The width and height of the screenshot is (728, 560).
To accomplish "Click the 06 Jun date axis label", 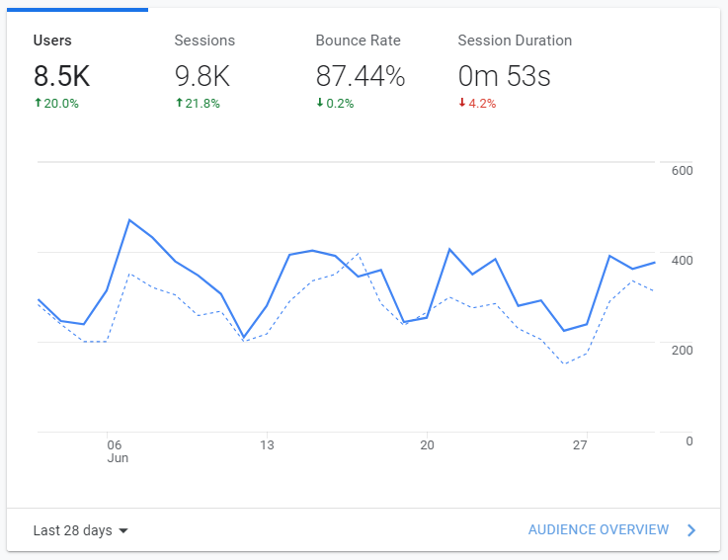I will 118,451.
